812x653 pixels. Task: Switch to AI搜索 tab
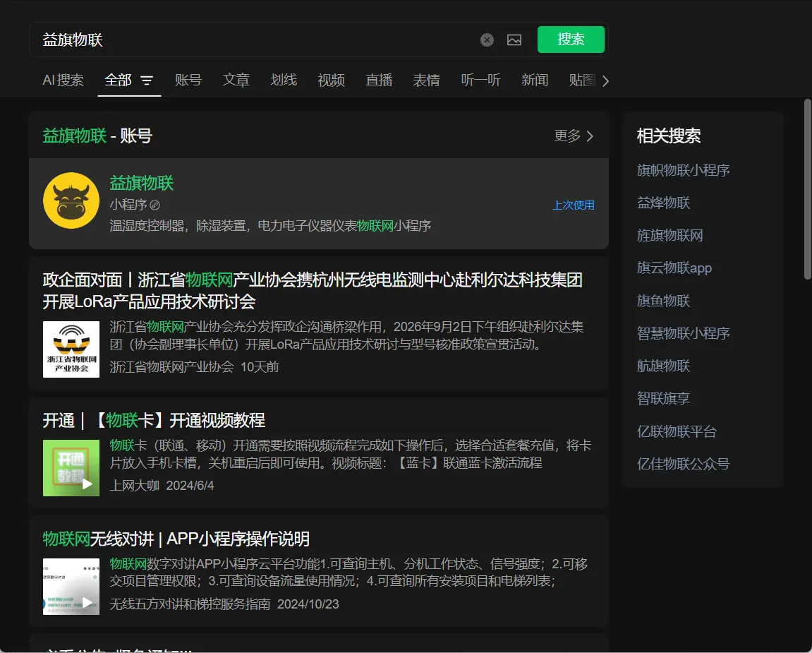coord(63,80)
